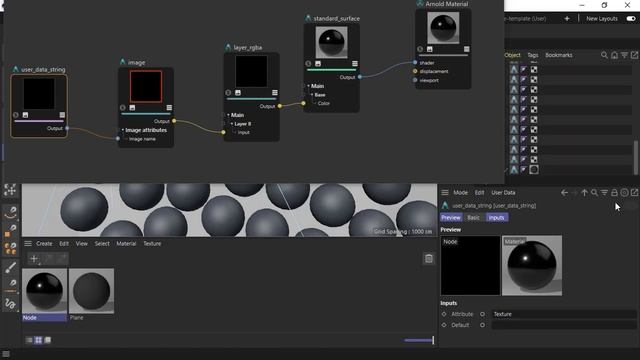Open the standard_surface node's menu icon
This screenshot has width=640, height=360.
355,64
